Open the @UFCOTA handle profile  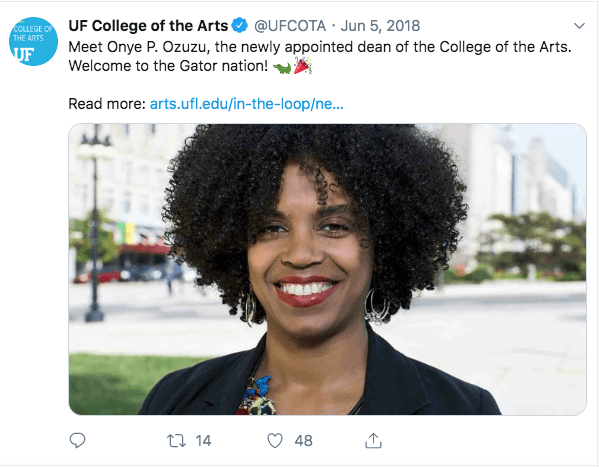click(x=290, y=26)
